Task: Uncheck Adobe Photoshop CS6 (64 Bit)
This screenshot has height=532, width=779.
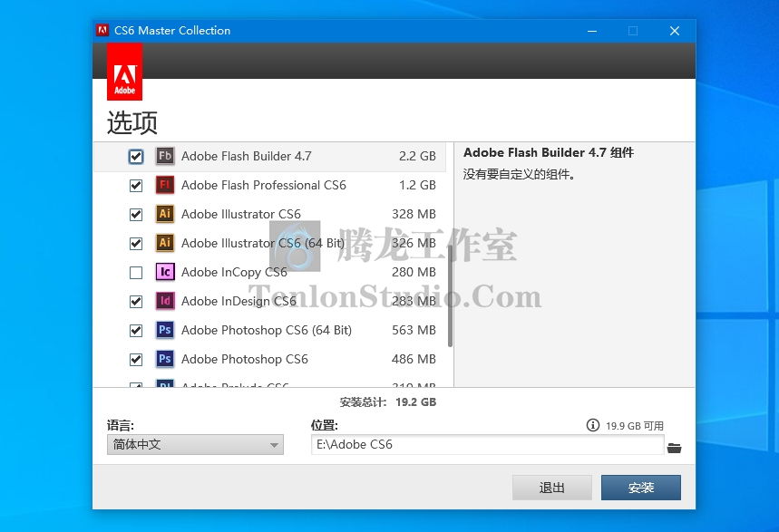Action: click(x=136, y=330)
